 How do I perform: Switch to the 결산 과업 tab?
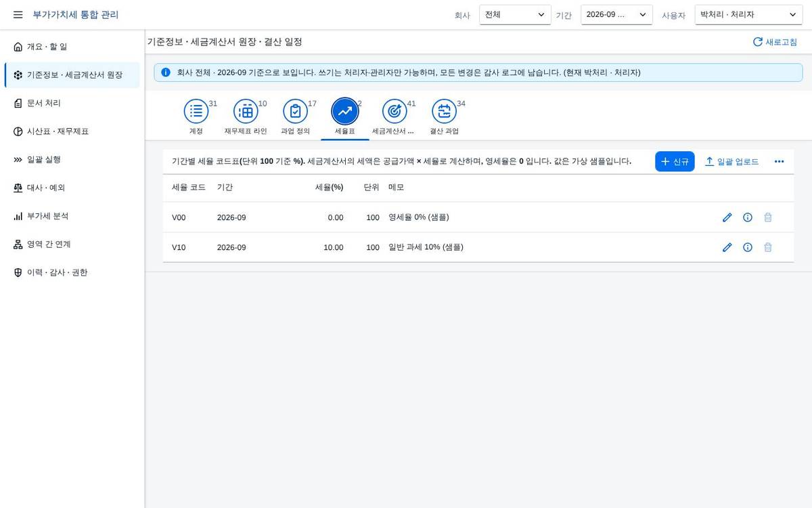point(444,117)
